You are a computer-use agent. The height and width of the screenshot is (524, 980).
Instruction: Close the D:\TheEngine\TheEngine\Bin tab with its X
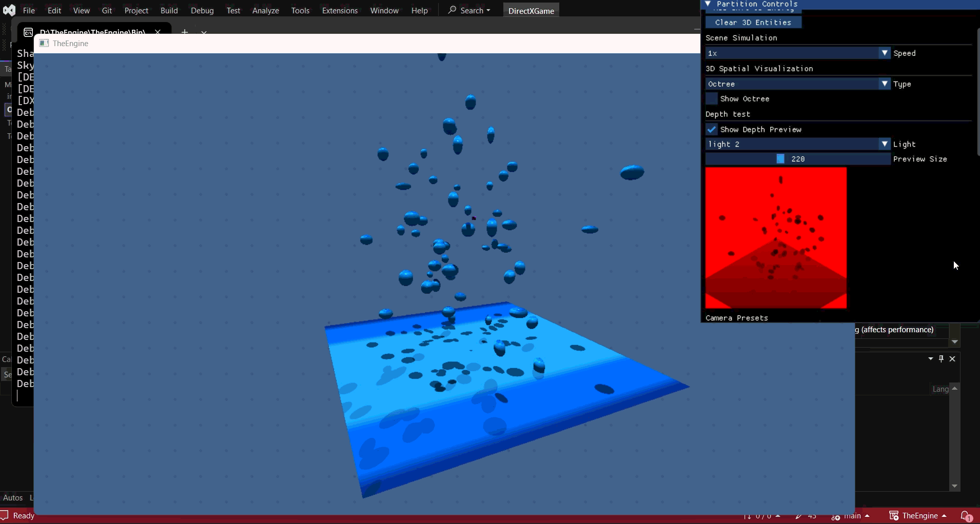tap(157, 32)
